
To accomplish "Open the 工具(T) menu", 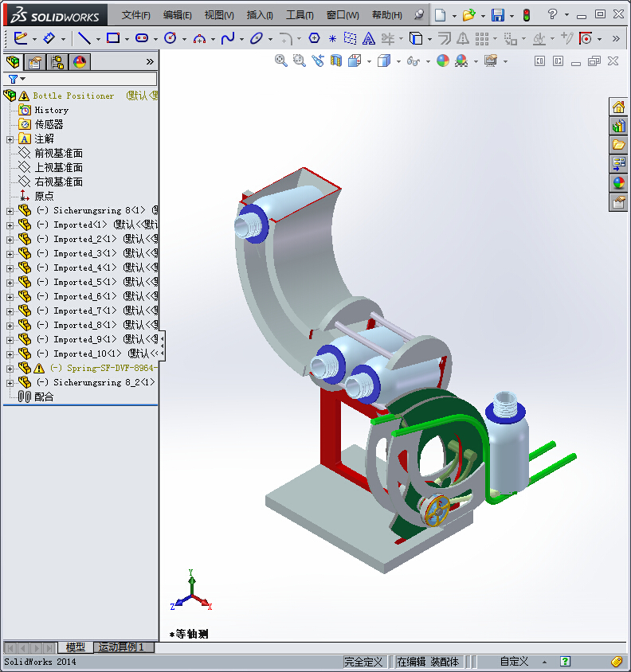I will pyautogui.click(x=300, y=15).
